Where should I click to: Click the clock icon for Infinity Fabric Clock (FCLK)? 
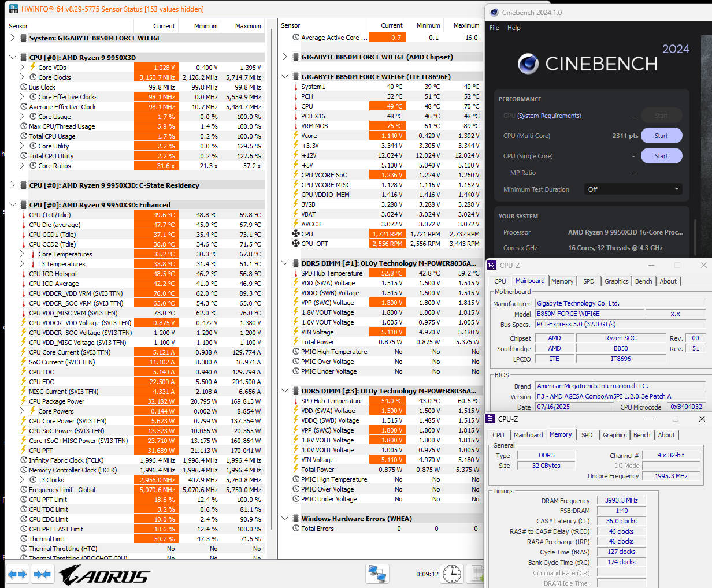24,460
